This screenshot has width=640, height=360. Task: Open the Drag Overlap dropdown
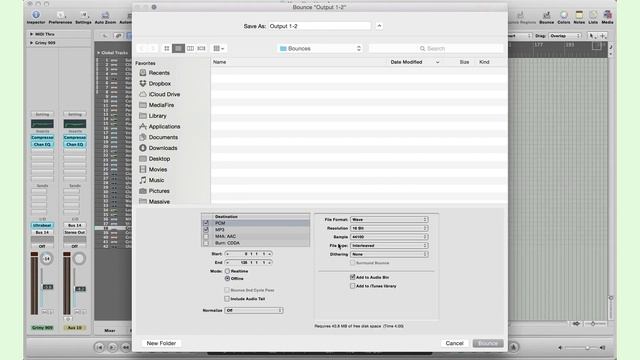pyautogui.click(x=565, y=36)
